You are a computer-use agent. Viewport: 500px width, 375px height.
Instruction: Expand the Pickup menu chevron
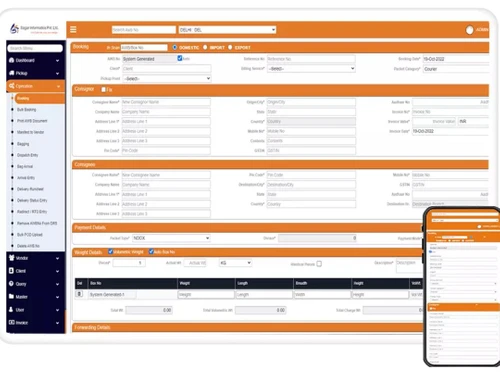(58, 73)
